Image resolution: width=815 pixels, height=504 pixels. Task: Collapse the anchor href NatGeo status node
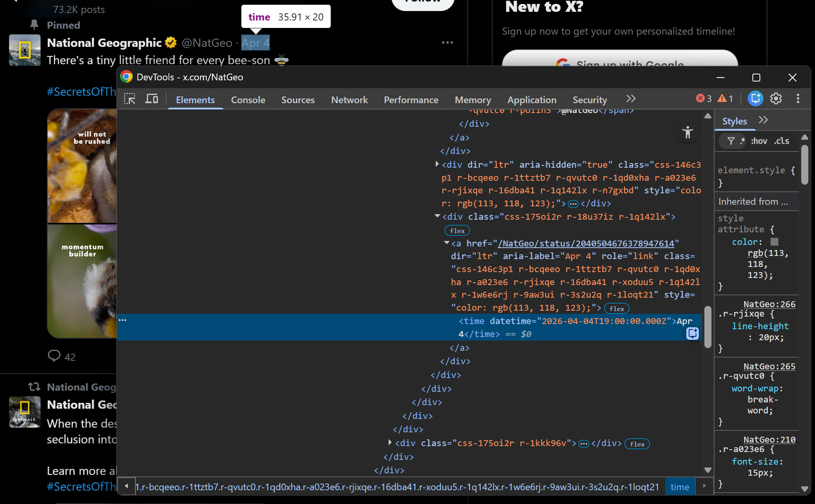(x=446, y=243)
